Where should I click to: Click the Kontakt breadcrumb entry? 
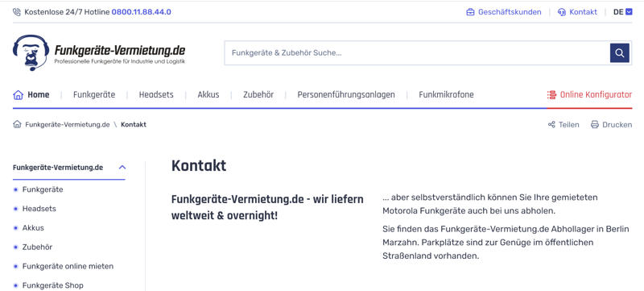coord(134,124)
